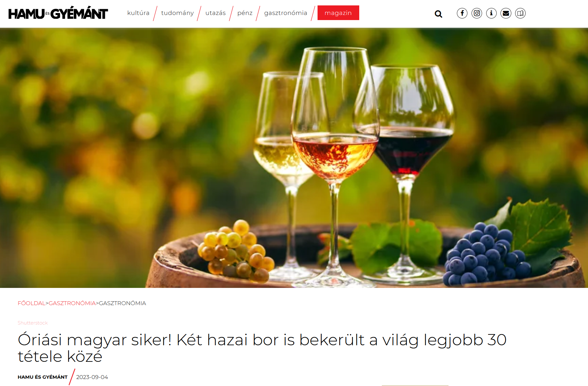Screen dimensions: 588x386
Task: Follow the FŐOLDAL breadcrumb link
Action: [x=31, y=303]
